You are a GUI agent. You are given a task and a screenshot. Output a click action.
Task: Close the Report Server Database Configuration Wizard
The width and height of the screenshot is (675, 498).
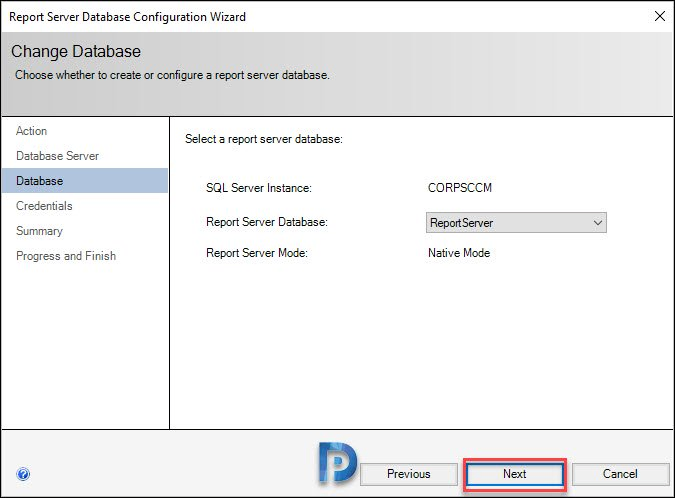tap(660, 16)
